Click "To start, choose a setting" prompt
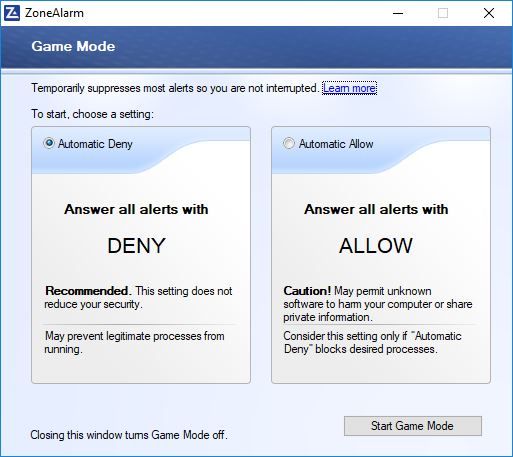 click(93, 114)
